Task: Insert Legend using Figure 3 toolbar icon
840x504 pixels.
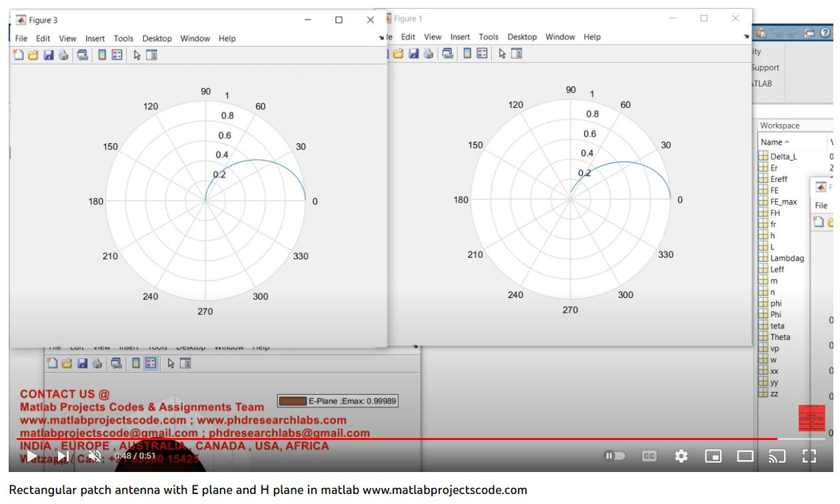Action: 117,55
